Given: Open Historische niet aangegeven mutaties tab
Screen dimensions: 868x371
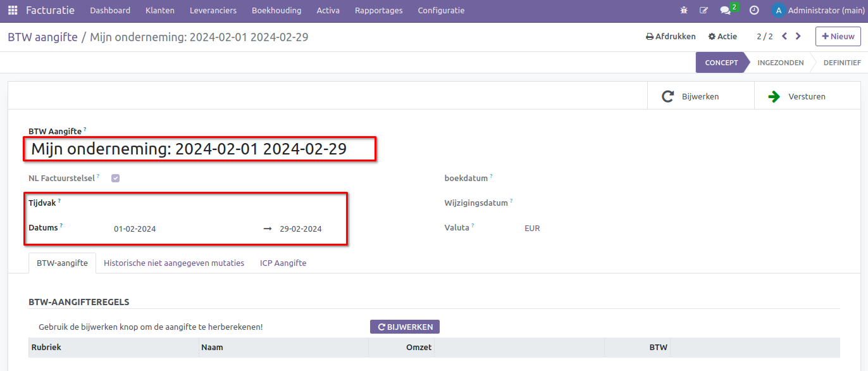Looking at the screenshot, I should coord(174,263).
